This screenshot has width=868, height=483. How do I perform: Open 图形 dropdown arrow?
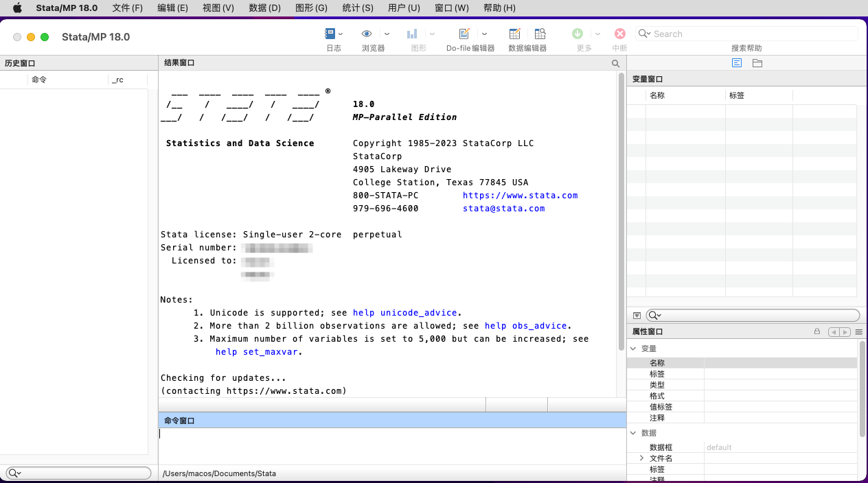(432, 34)
